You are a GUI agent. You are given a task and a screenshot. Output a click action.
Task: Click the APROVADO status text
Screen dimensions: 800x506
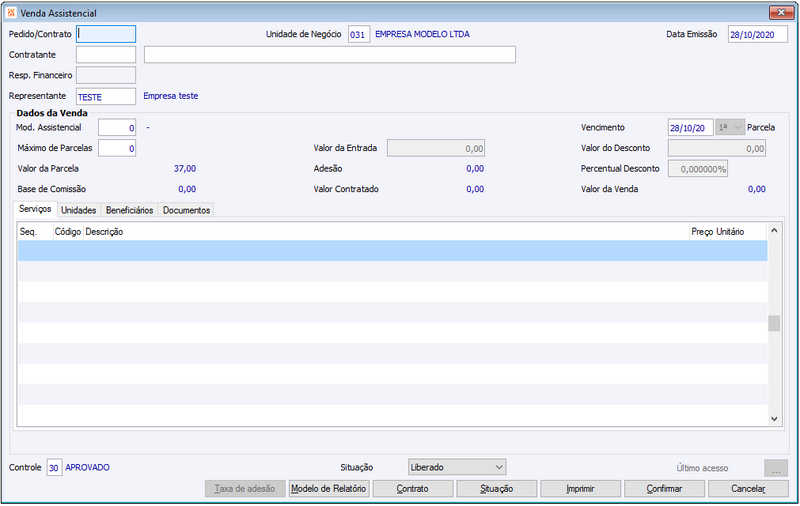click(x=87, y=467)
